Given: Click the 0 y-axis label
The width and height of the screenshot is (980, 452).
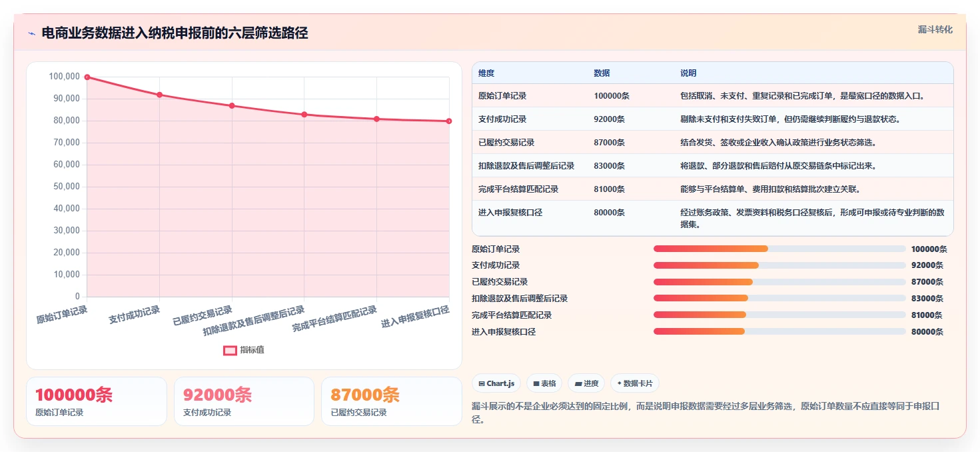Looking at the screenshot, I should click(x=78, y=297).
